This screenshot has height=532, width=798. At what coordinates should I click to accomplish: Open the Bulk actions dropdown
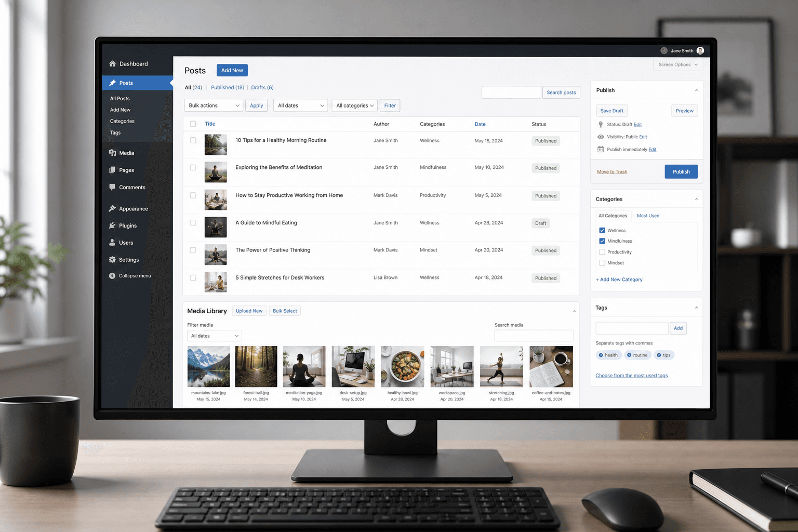click(214, 105)
